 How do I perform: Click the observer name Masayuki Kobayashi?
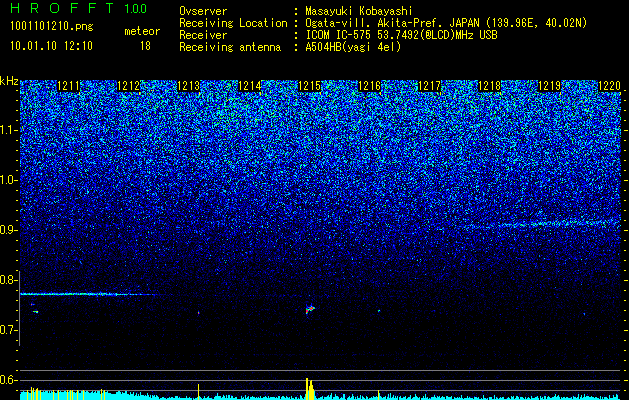click(358, 11)
